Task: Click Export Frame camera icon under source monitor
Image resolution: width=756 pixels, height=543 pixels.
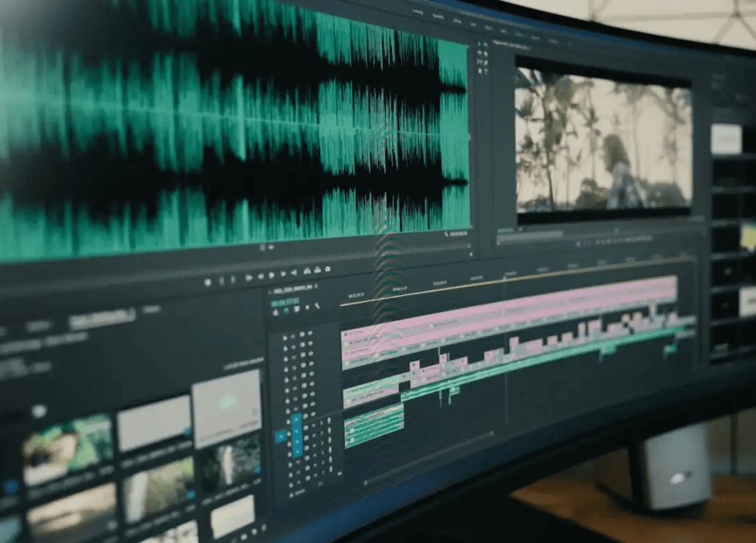Action: [328, 271]
